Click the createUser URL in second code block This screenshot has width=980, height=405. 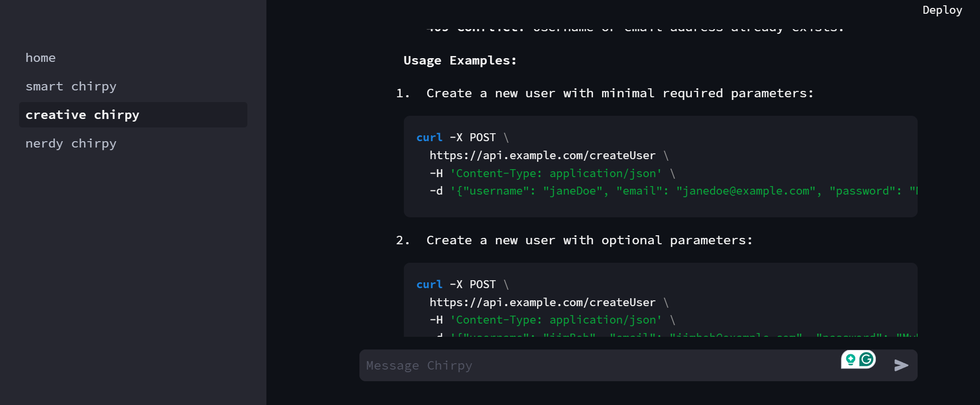tap(542, 302)
